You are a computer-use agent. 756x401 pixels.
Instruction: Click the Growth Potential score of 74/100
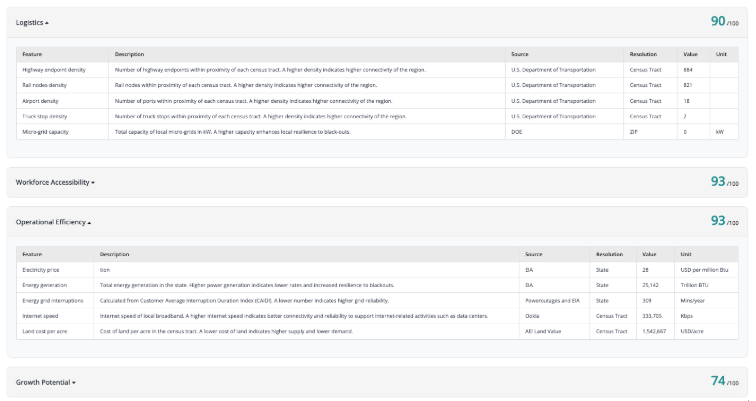tap(724, 381)
